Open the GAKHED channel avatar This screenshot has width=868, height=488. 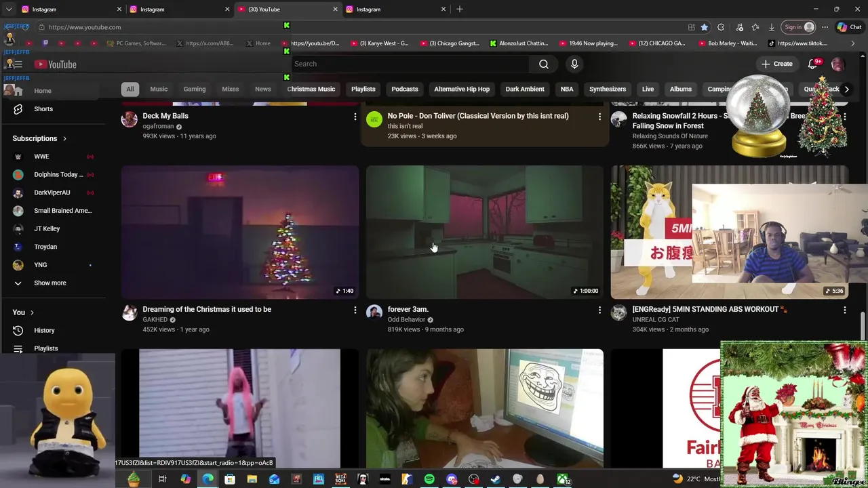click(x=130, y=312)
